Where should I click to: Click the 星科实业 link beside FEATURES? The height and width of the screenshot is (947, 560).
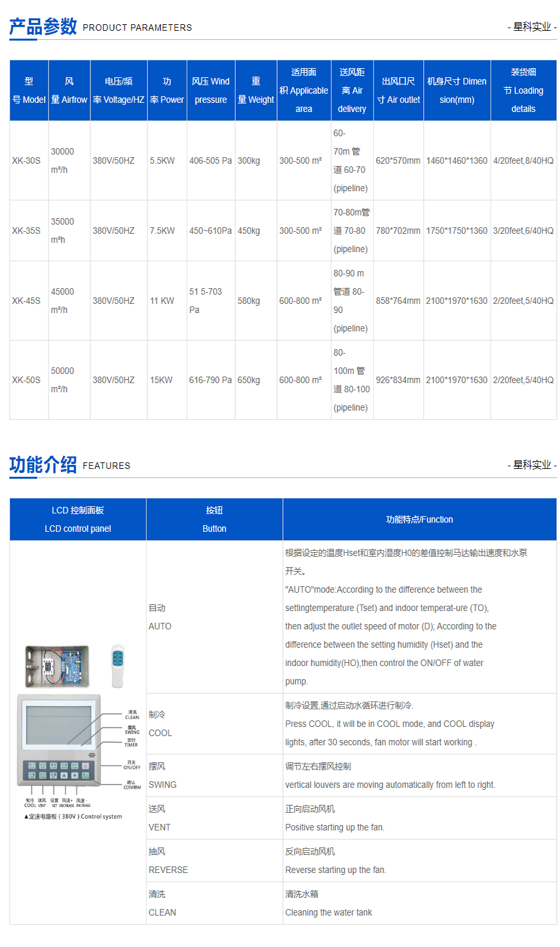tap(532, 466)
